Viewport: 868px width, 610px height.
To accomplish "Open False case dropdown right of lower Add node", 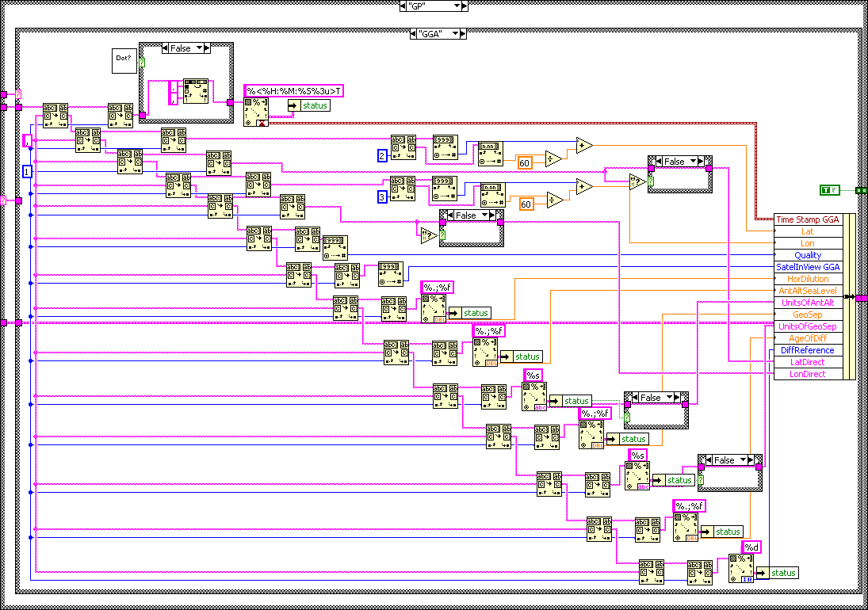I will [x=693, y=162].
